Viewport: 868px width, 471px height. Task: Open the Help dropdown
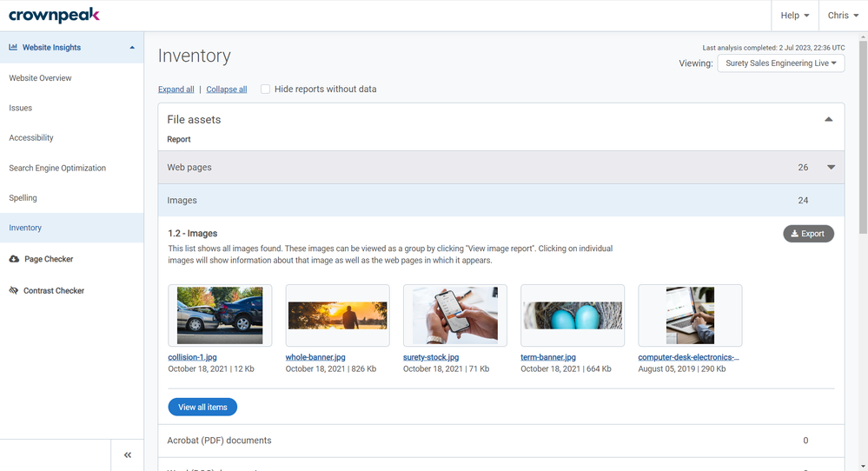[x=795, y=16]
